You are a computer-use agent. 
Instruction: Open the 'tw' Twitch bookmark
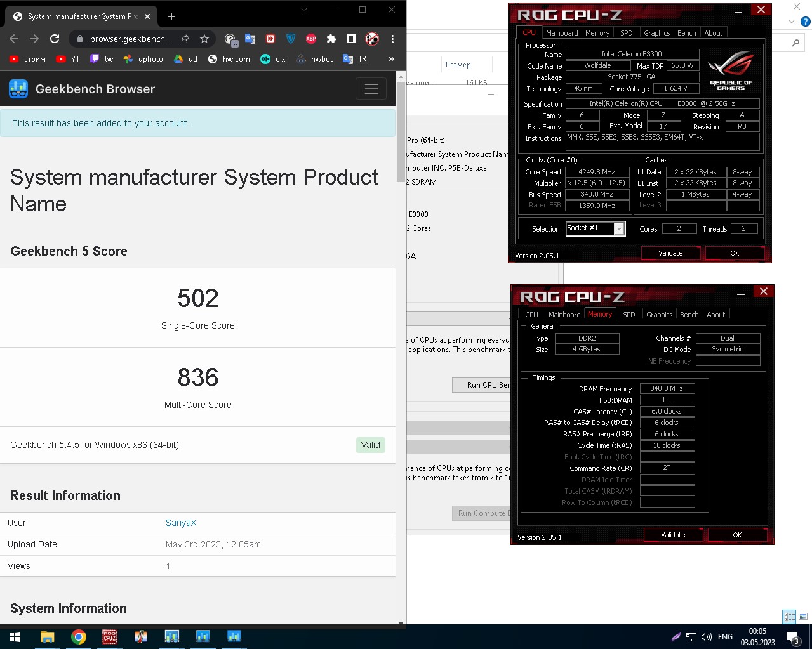tap(102, 59)
